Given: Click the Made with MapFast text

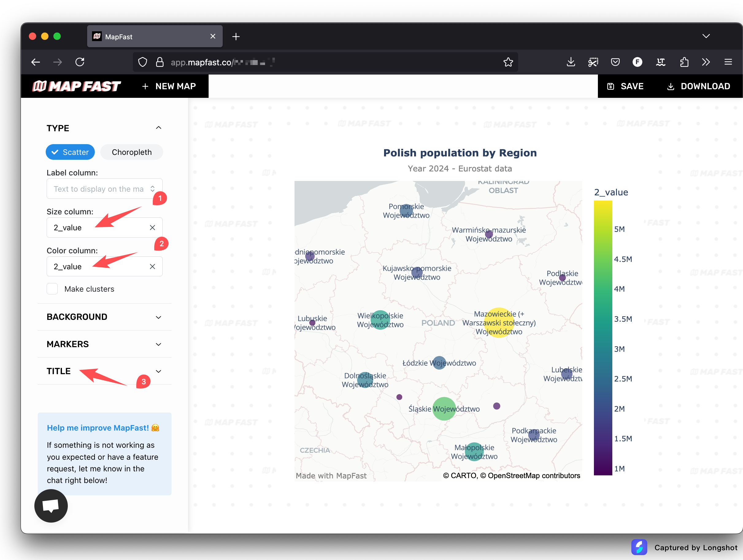Looking at the screenshot, I should click(x=331, y=475).
